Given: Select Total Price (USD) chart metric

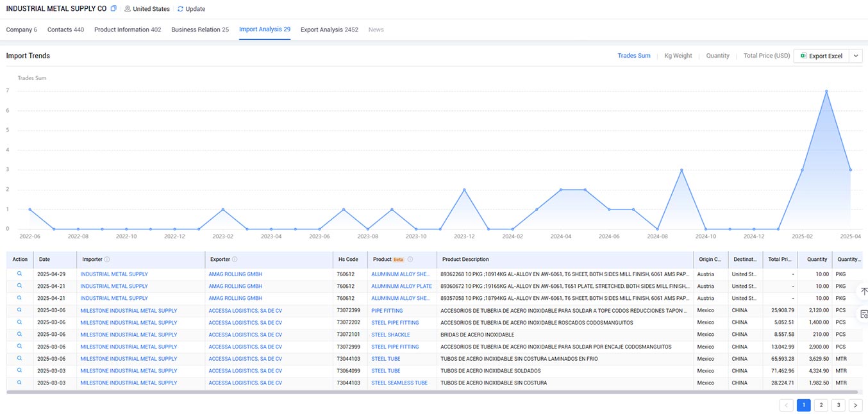Looking at the screenshot, I should pos(767,56).
